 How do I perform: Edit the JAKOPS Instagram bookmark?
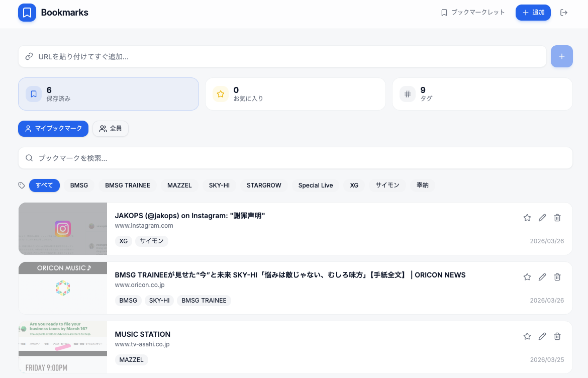542,218
